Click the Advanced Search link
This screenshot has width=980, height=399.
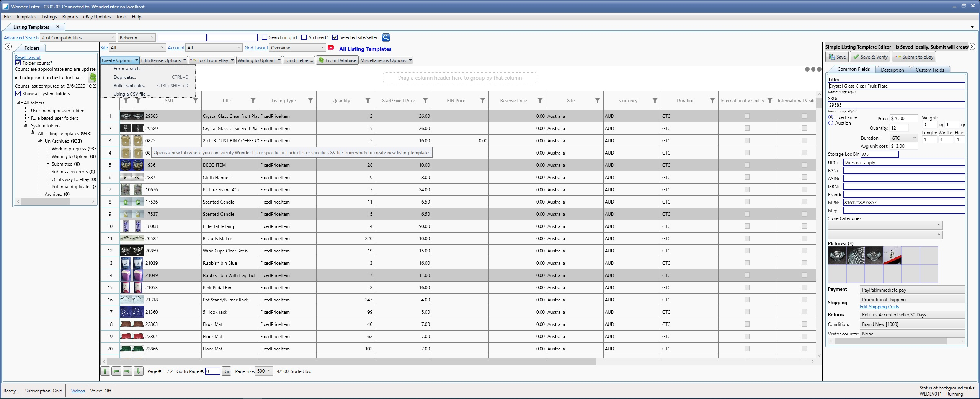pyautogui.click(x=21, y=38)
